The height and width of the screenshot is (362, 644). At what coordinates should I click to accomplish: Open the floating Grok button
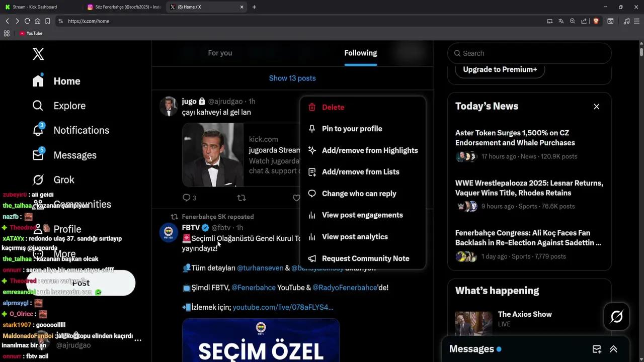pos(617,317)
